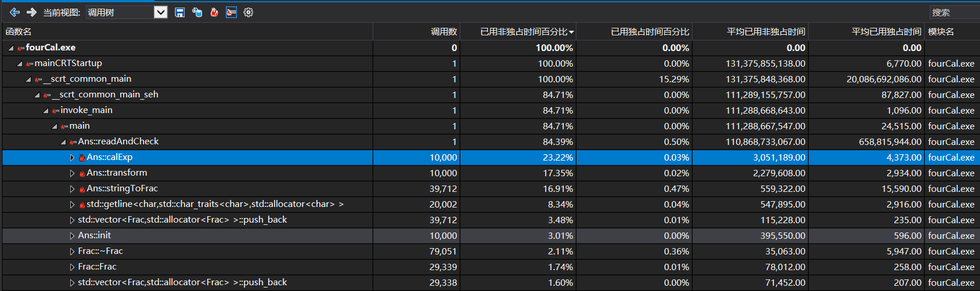Select the Ans::stringToFrac function name
Viewport: 980px width, 291px height.
pos(122,188)
